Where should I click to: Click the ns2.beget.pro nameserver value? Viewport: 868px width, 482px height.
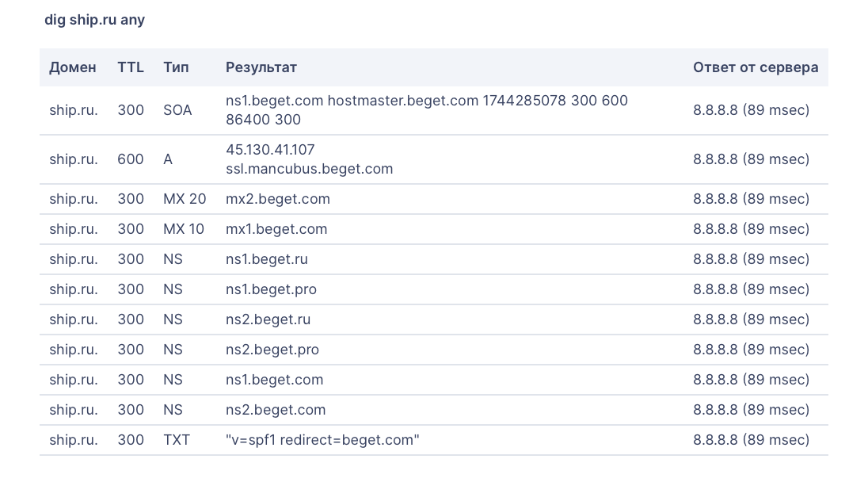coord(272,350)
